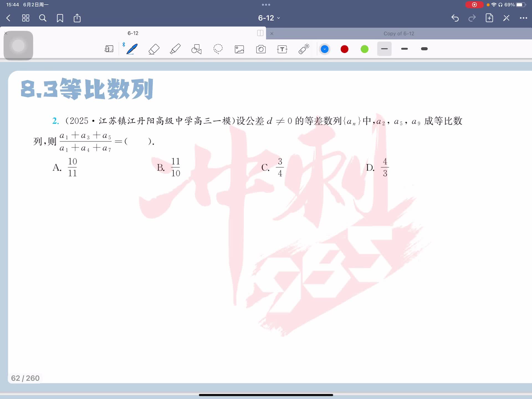
Task: Open blue color swatch options
Action: (x=324, y=49)
